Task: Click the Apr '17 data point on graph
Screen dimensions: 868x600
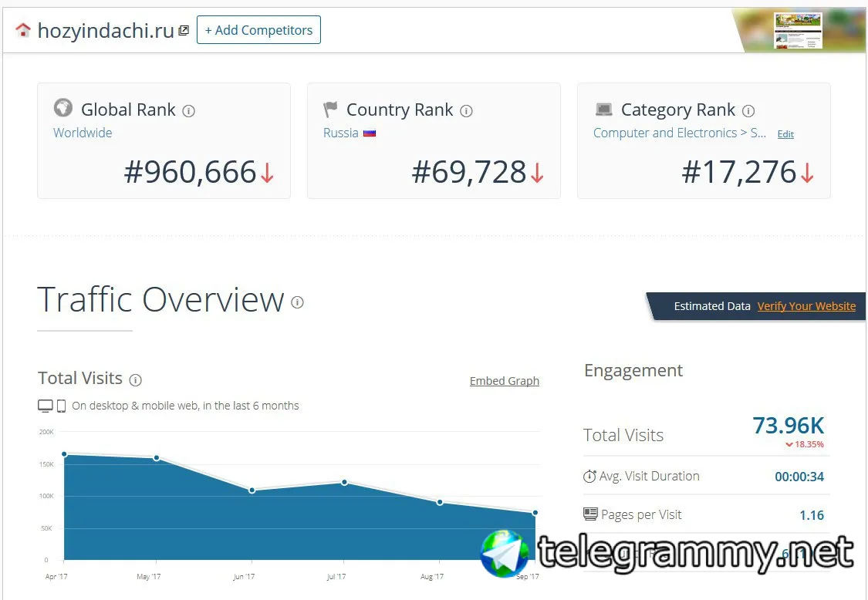Action: (x=65, y=454)
